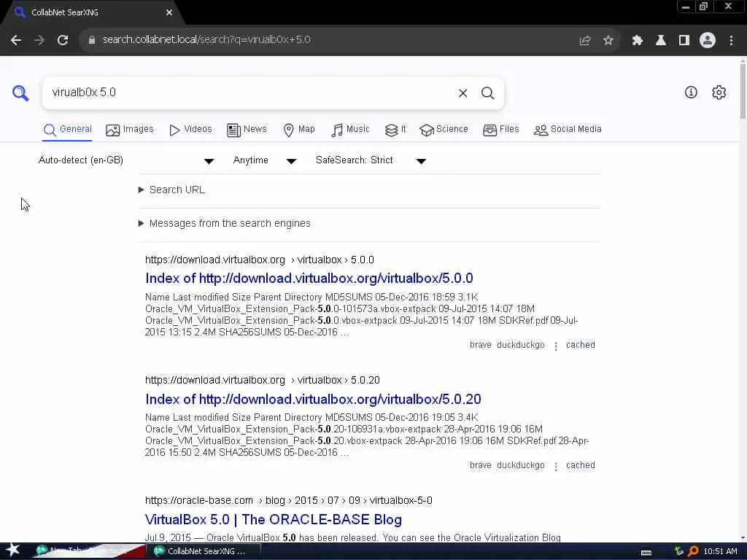
Task: Switch to the It category tab
Action: coord(395,130)
